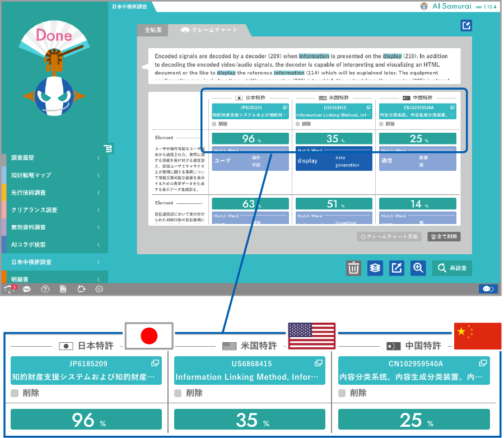
Task: Check 削除 box under JP6185209
Action: click(x=214, y=124)
